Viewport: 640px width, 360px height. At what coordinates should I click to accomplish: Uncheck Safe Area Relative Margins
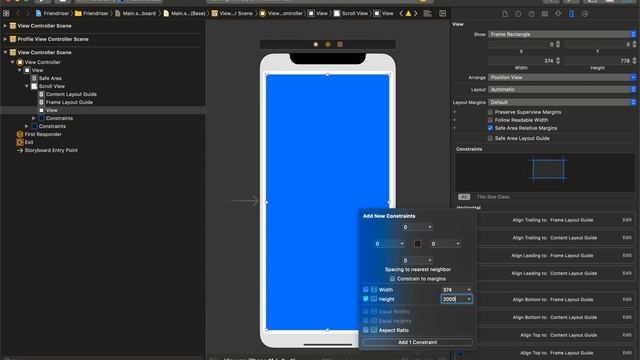pos(490,128)
